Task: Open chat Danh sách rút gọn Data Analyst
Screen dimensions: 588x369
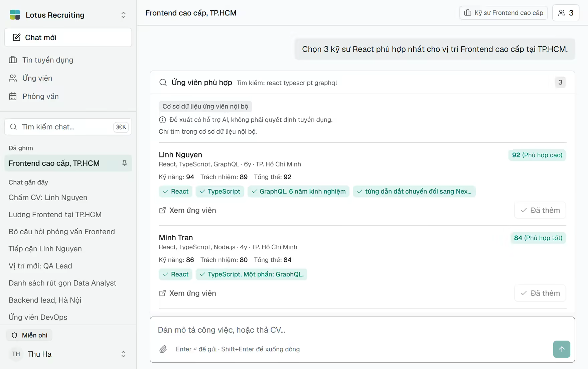Action: pos(68,283)
